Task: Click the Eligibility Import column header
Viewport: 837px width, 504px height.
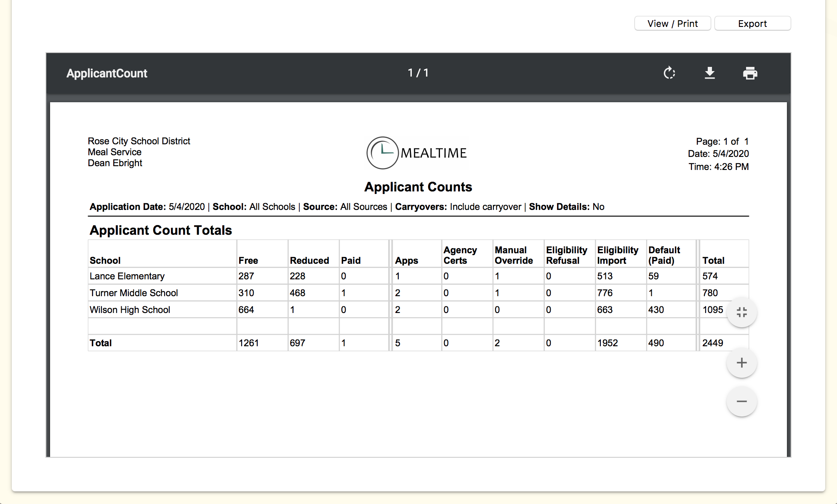Action: tap(617, 255)
